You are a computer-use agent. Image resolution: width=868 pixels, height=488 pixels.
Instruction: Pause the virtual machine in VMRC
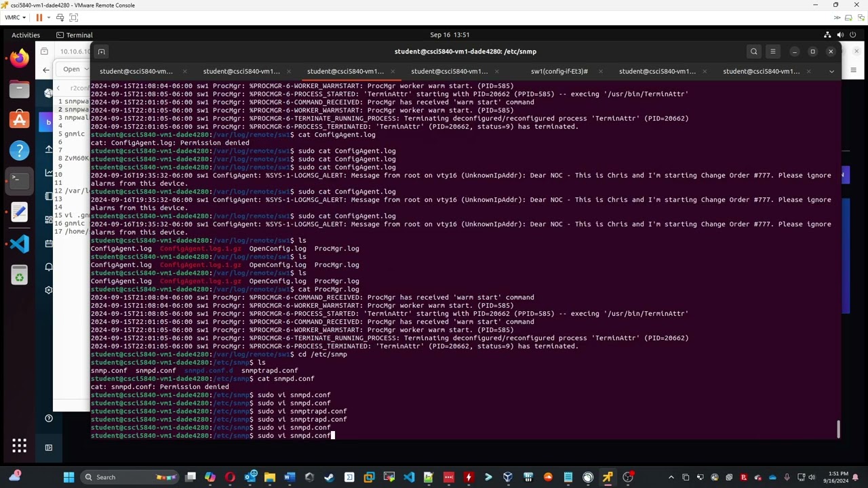pyautogui.click(x=39, y=18)
